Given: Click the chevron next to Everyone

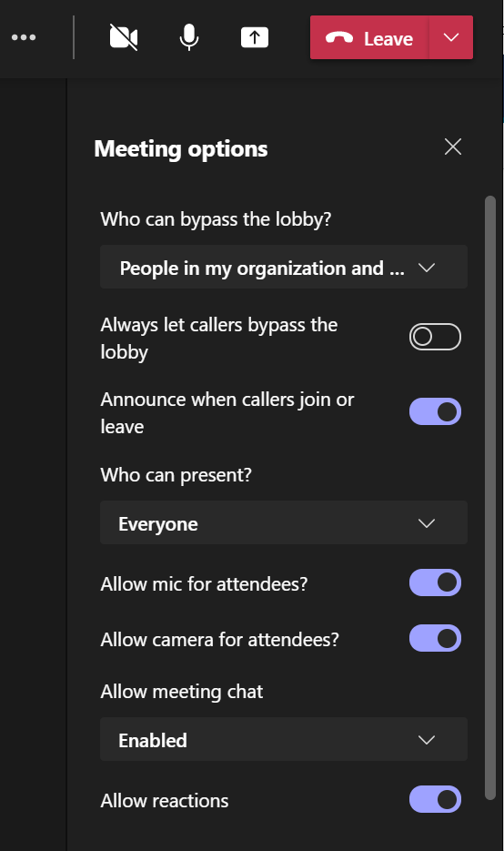Looking at the screenshot, I should [x=427, y=523].
